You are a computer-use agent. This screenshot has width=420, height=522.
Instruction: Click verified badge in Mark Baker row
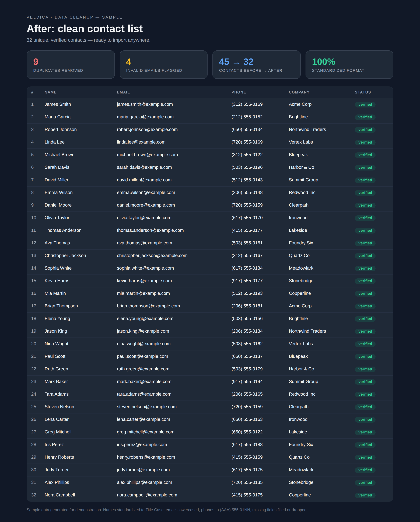point(365,382)
